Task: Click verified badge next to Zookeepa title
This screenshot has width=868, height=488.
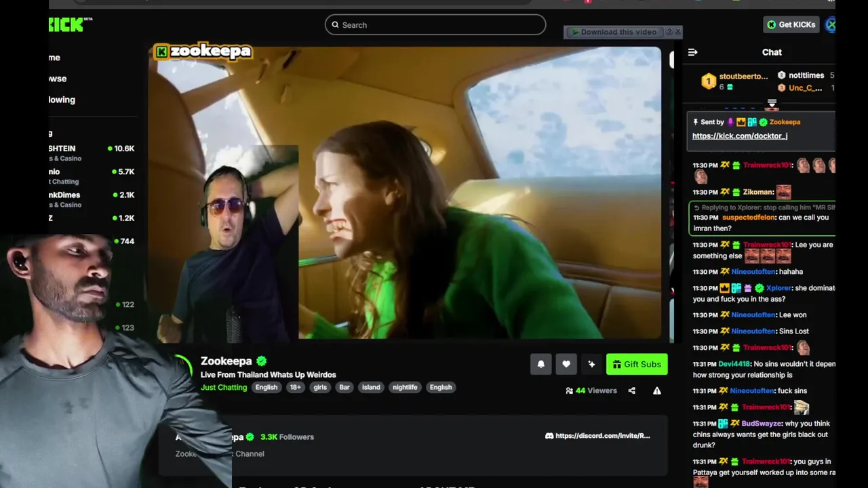Action: click(x=262, y=361)
